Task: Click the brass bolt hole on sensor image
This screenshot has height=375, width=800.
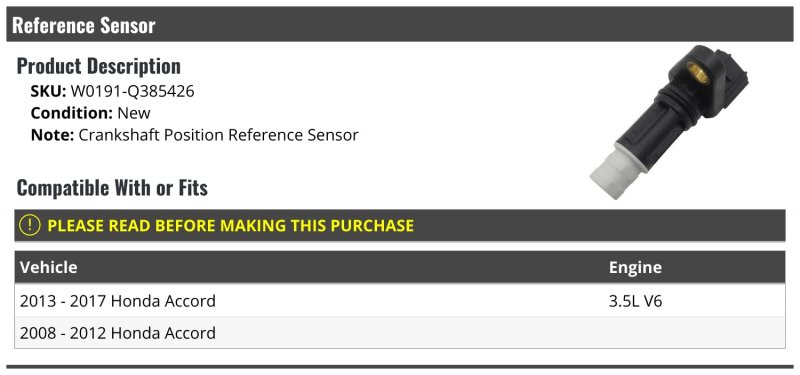Action: click(x=697, y=72)
